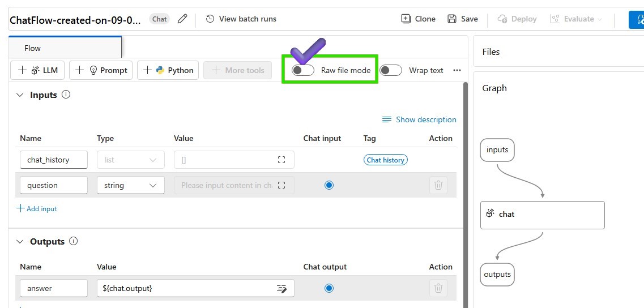Add a new LLM node
Image resolution: width=644 pixels, height=308 pixels.
[x=38, y=70]
